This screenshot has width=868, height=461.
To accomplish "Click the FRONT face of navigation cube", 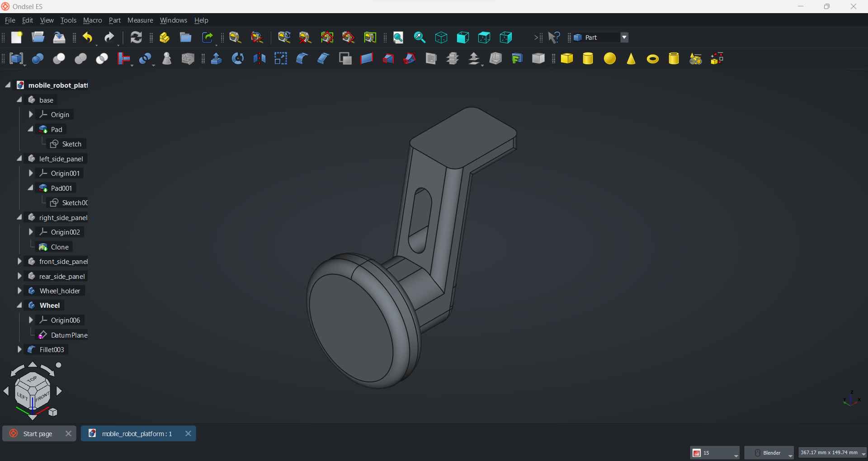I will pyautogui.click(x=42, y=398).
